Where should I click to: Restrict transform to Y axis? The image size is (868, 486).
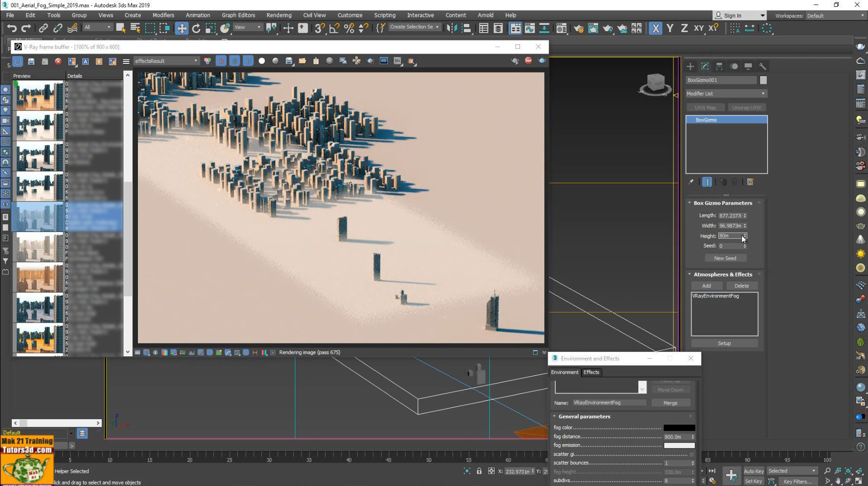pos(670,28)
